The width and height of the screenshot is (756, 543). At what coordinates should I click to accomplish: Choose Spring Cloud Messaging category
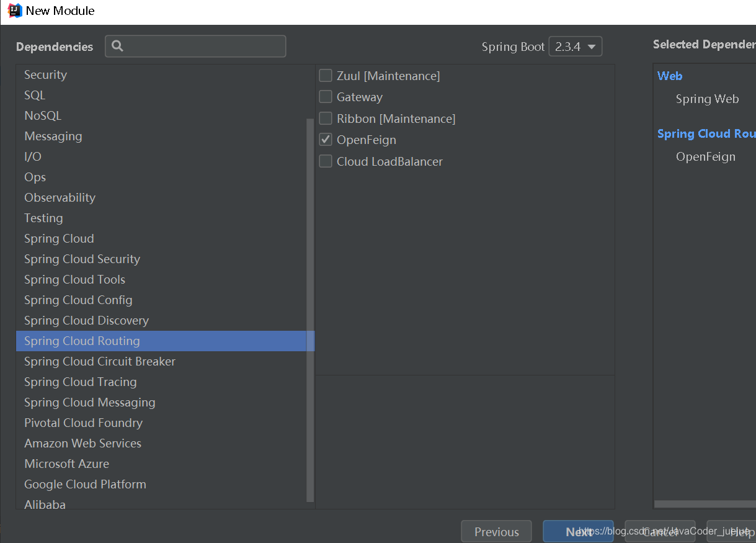[x=162, y=402]
